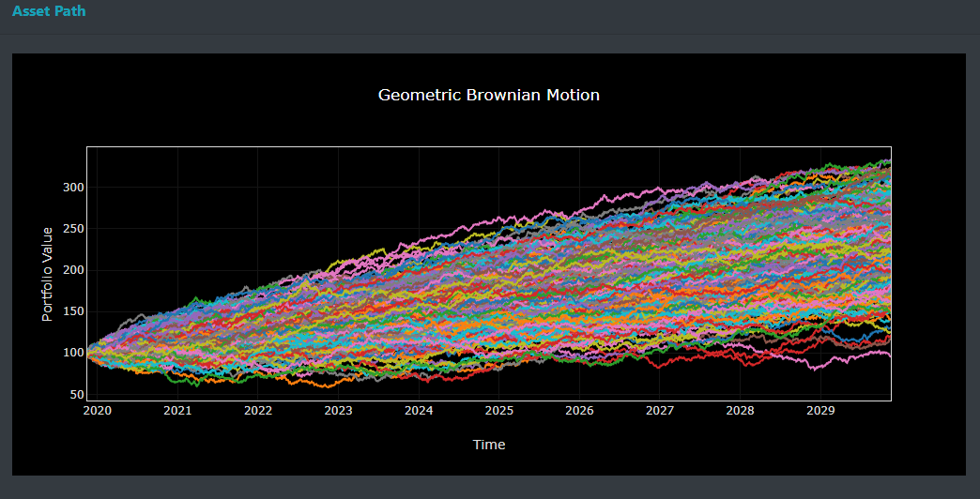Select the 2022 x-axis tick label

click(x=258, y=411)
